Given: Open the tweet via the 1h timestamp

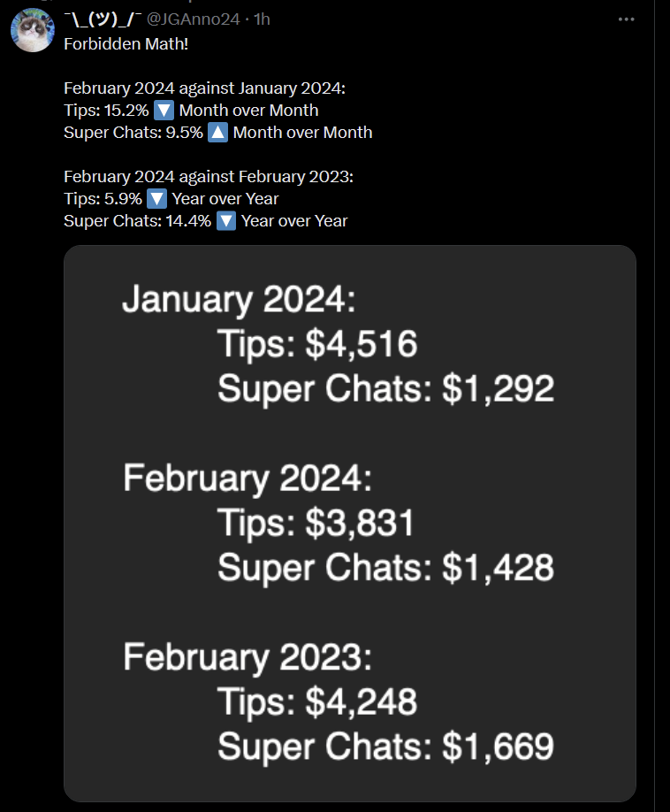Looking at the screenshot, I should pos(263,19).
